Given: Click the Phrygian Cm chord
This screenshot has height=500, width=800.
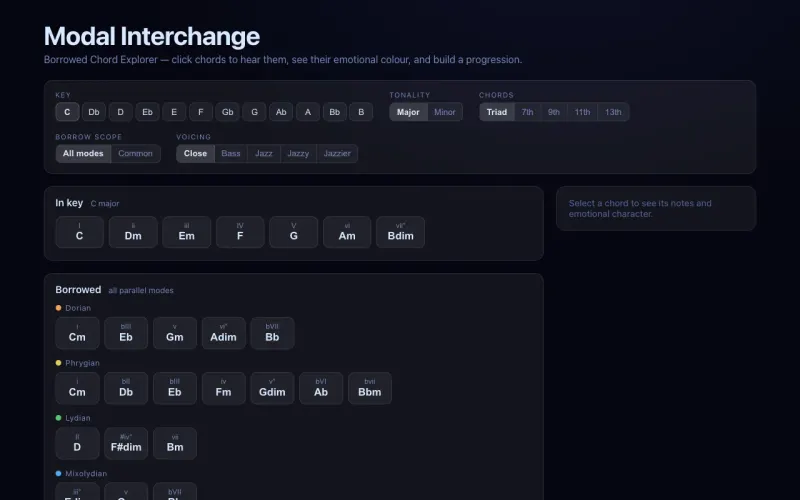Looking at the screenshot, I should click(x=78, y=388).
